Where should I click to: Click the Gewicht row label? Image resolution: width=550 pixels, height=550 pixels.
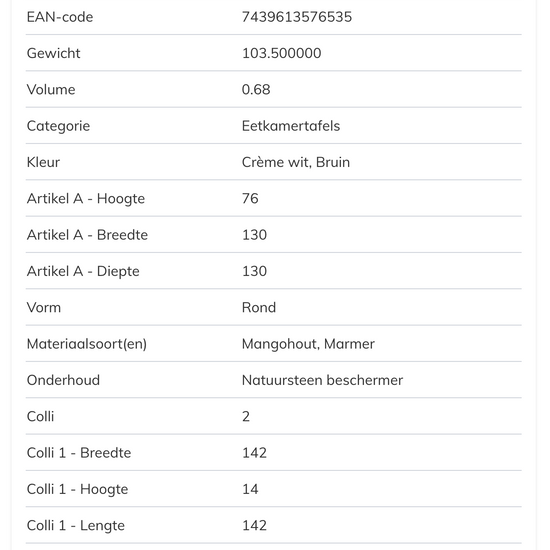pyautogui.click(x=53, y=53)
